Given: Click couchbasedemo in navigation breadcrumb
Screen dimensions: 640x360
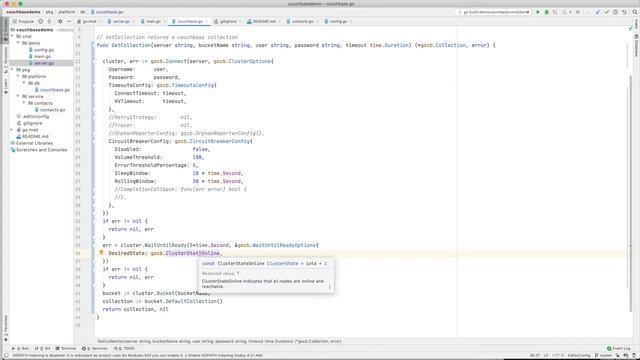Looking at the screenshot, I should 23,12.
